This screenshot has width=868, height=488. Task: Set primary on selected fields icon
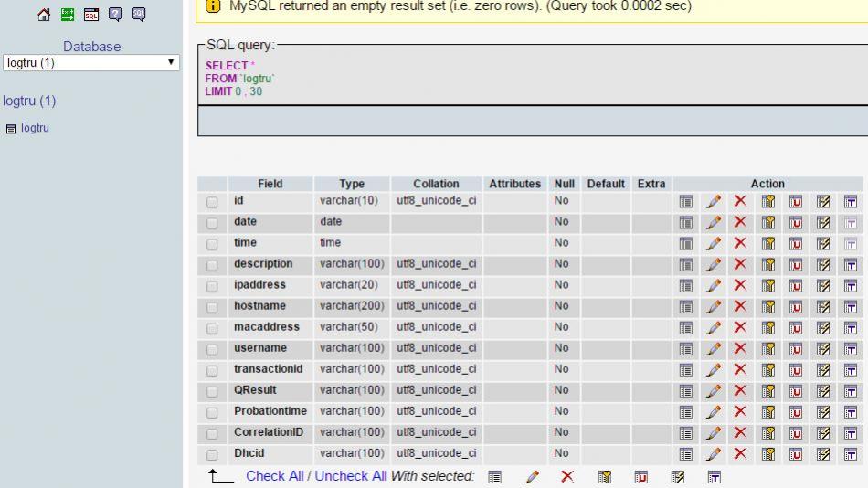(605, 477)
